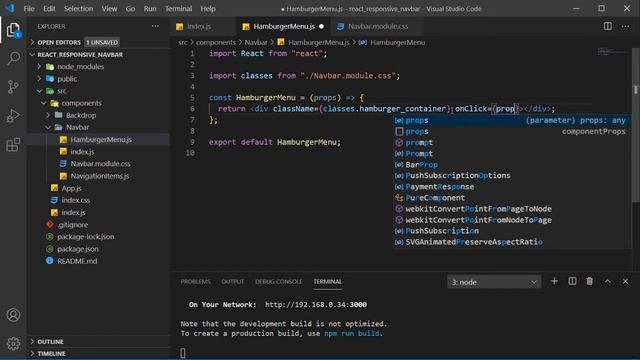Open the Run and Debug view icon
Viewport: 640px width, 360px height.
pos(13,116)
